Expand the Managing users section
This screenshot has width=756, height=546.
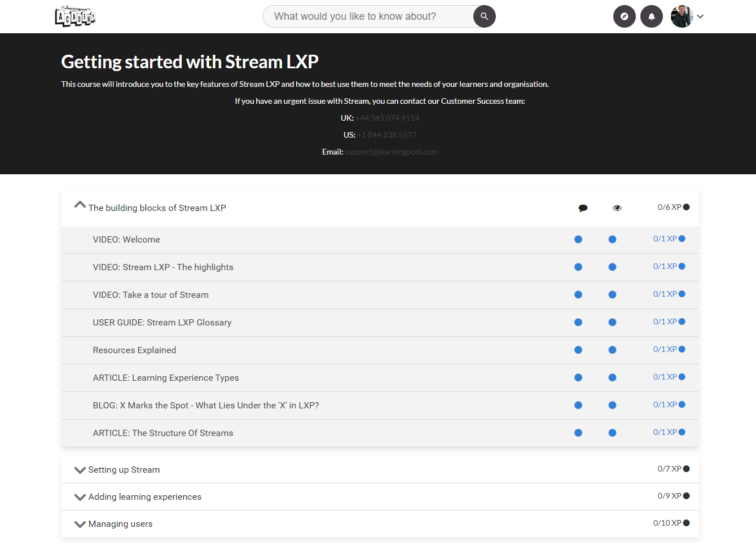(x=80, y=524)
